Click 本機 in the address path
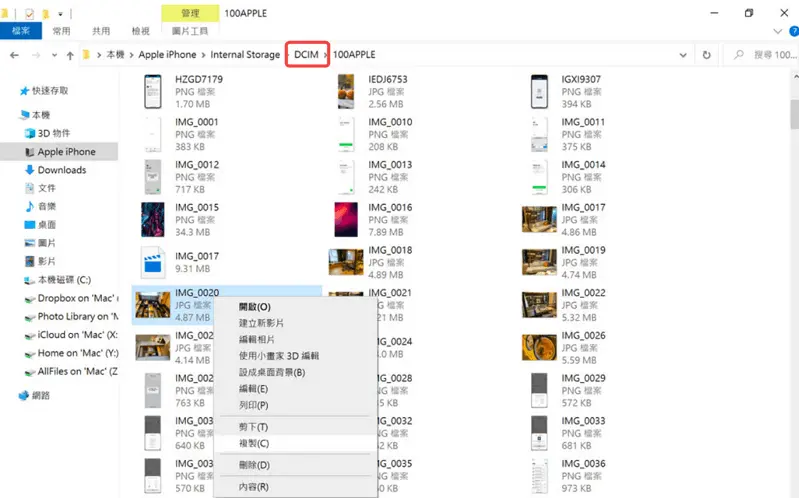 click(x=115, y=55)
